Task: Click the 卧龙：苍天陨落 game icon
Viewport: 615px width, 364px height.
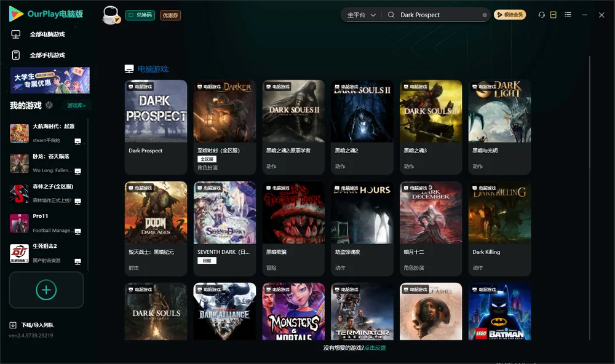Action: coord(19,164)
